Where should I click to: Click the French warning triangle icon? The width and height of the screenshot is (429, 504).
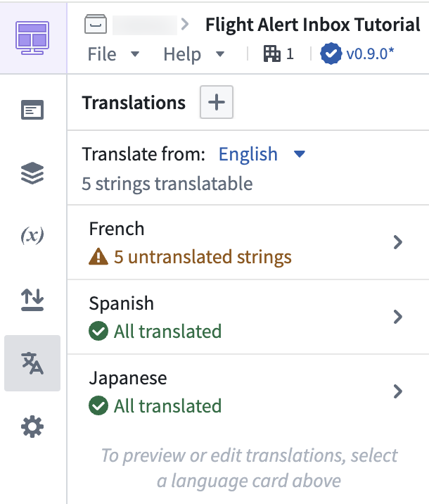[98, 256]
